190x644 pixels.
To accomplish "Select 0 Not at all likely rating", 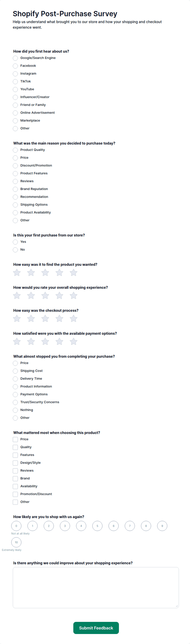I will click(x=16, y=526).
